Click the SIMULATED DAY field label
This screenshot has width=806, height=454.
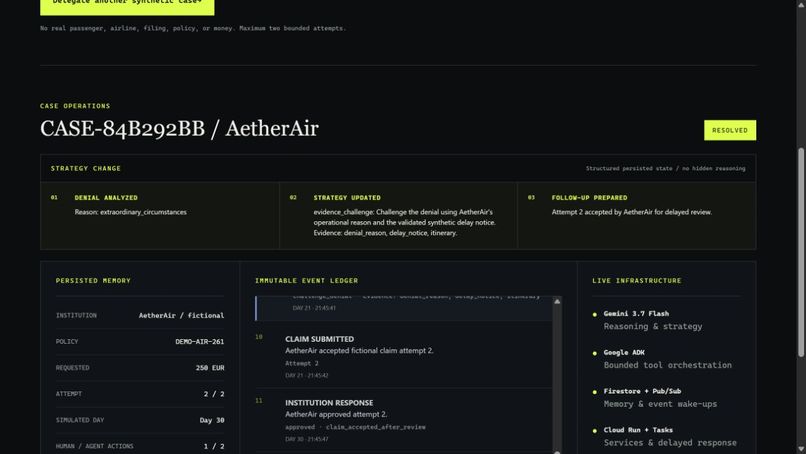pyautogui.click(x=80, y=420)
